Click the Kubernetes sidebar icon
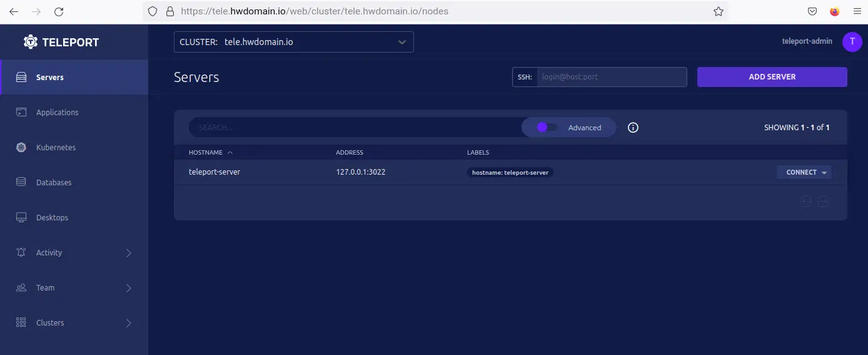The width and height of the screenshot is (868, 355). click(21, 147)
